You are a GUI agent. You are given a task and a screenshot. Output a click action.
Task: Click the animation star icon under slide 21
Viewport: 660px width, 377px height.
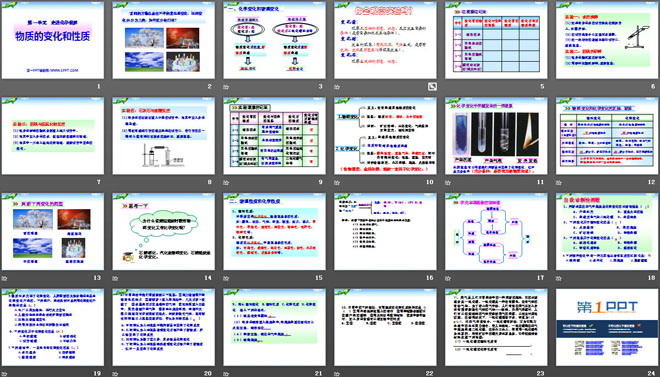point(226,373)
